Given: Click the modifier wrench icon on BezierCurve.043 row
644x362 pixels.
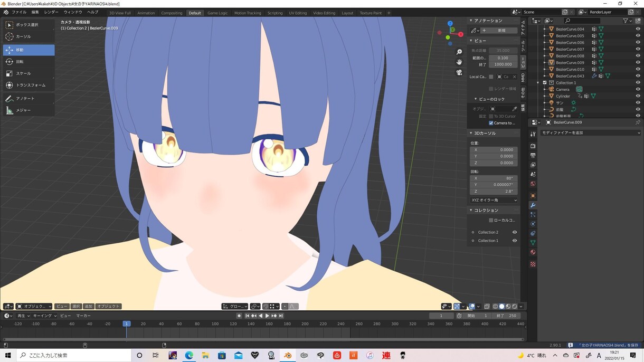Looking at the screenshot, I should [594, 76].
